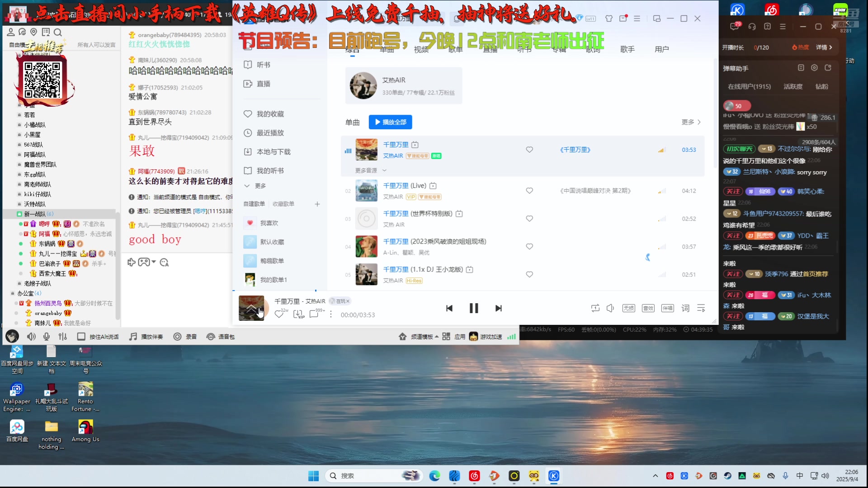Click the 关注 button next to 淡季796

[733, 274]
